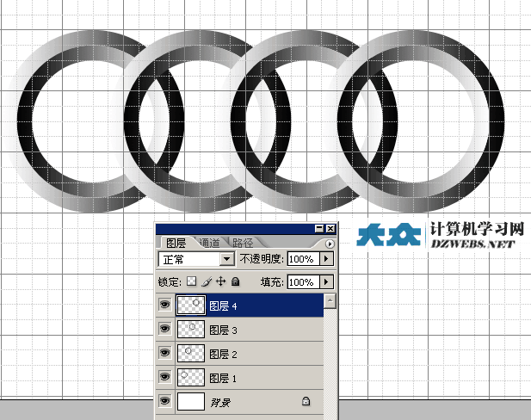Click the layers list scroll up arrow
This screenshot has height=420, width=531.
click(x=330, y=301)
